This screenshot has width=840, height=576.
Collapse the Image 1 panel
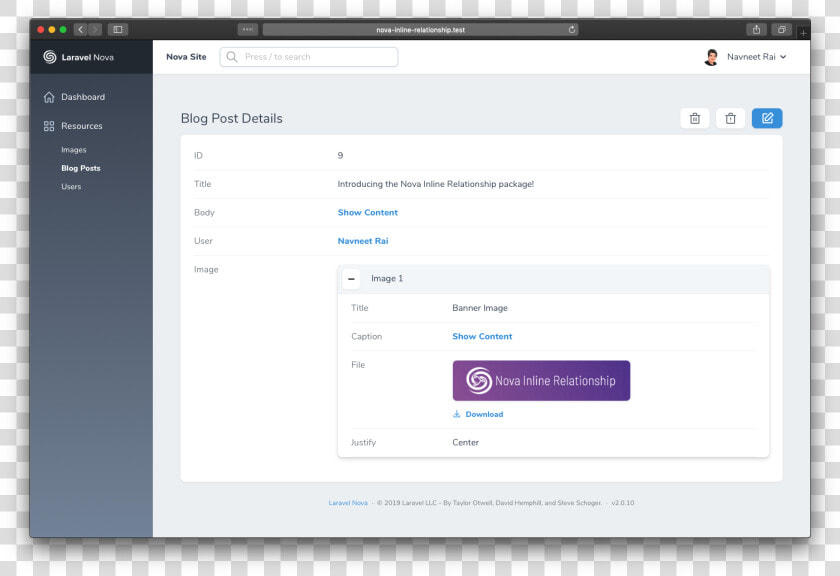pyautogui.click(x=351, y=279)
